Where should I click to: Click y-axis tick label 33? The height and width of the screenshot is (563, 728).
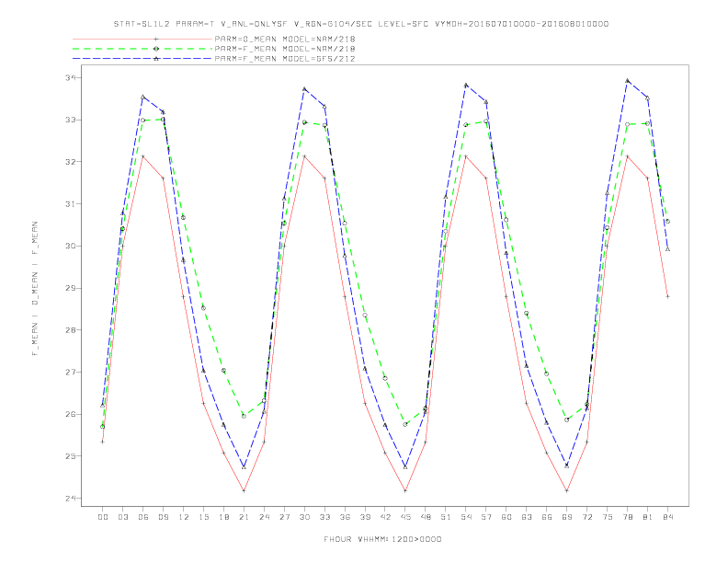71,120
